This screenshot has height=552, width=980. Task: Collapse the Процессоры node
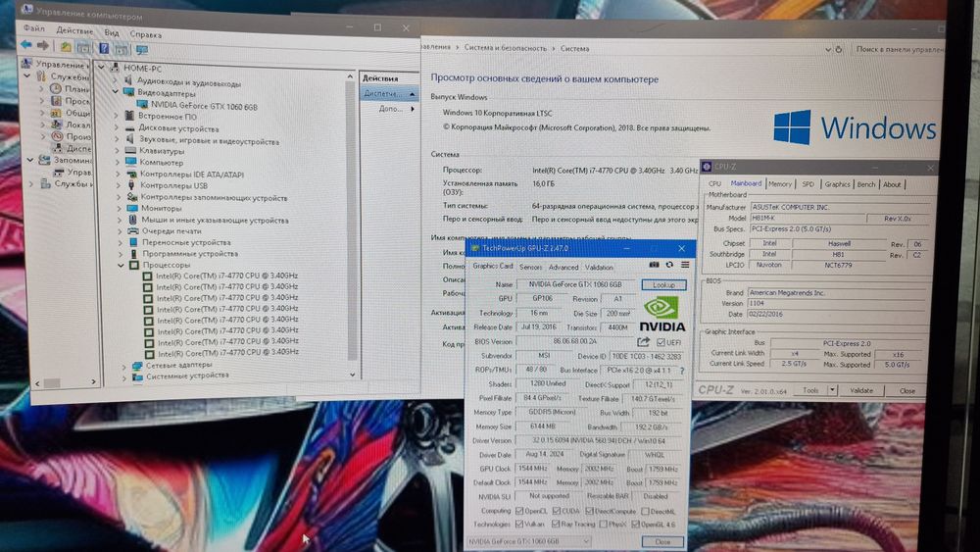coord(121,265)
